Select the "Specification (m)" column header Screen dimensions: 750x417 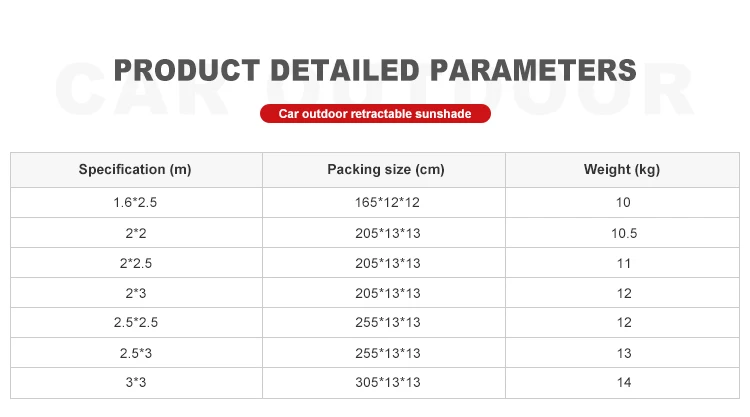[x=135, y=170]
